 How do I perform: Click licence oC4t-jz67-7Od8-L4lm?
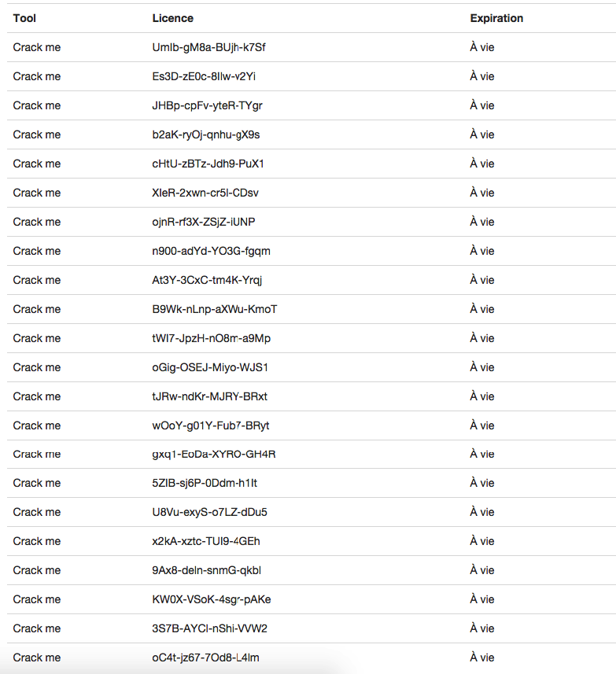point(206,657)
